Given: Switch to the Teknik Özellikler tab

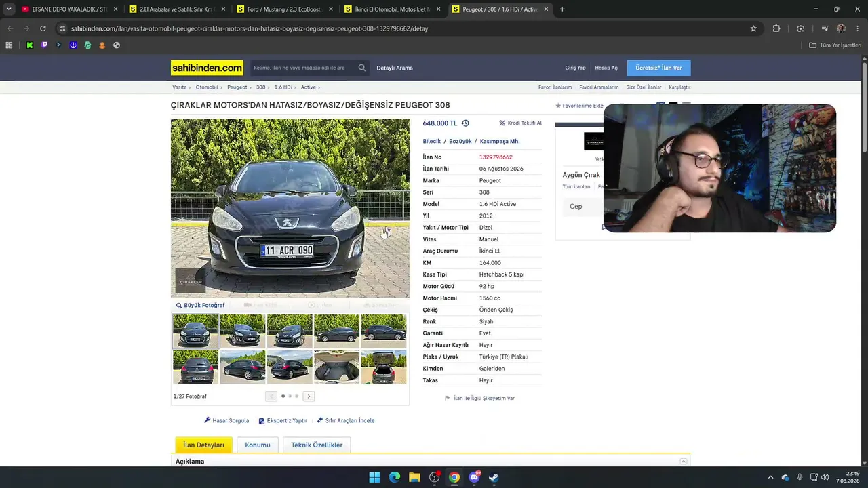Looking at the screenshot, I should pos(317,445).
